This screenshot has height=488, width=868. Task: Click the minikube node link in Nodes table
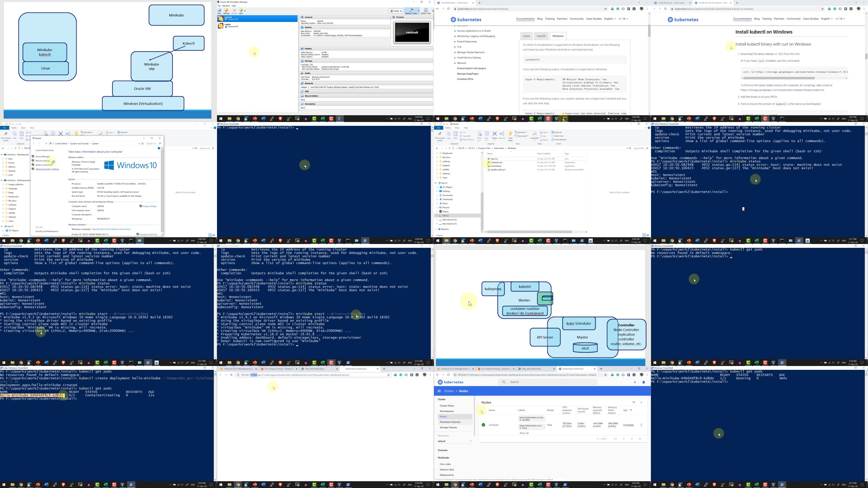pyautogui.click(x=494, y=425)
